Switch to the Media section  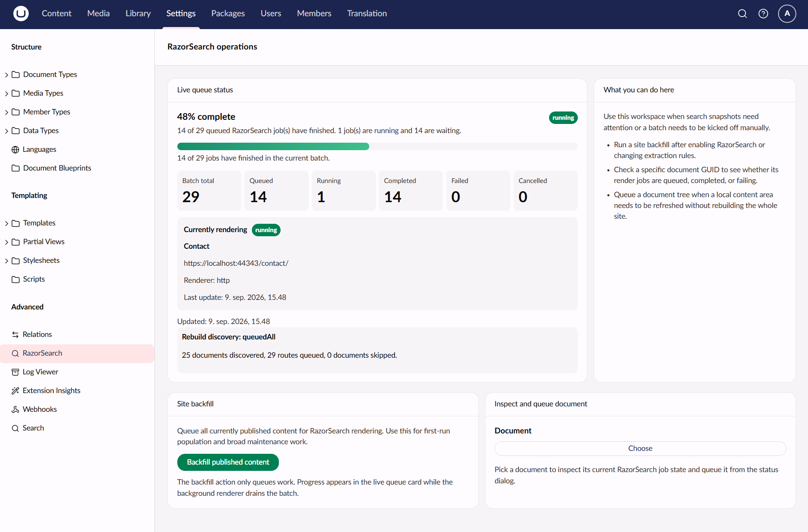point(99,14)
